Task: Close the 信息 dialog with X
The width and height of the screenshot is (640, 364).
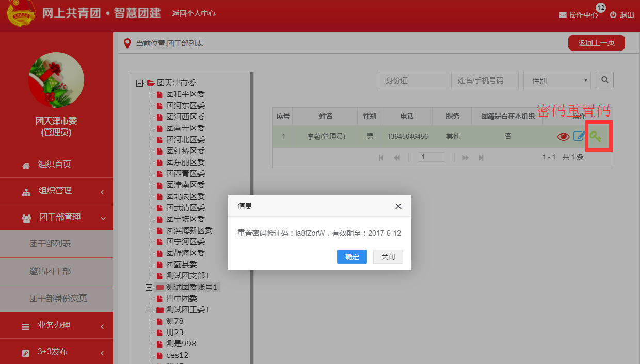Action: point(398,206)
